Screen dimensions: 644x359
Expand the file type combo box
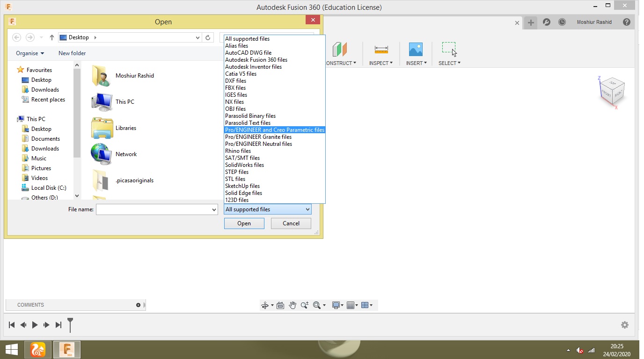click(267, 209)
